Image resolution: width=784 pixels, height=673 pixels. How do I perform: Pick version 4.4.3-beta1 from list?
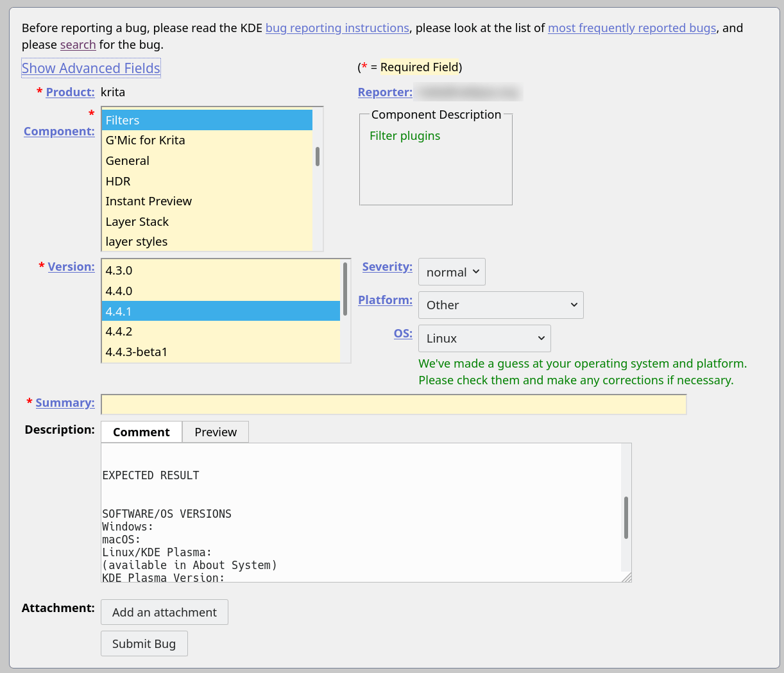pyautogui.click(x=136, y=352)
